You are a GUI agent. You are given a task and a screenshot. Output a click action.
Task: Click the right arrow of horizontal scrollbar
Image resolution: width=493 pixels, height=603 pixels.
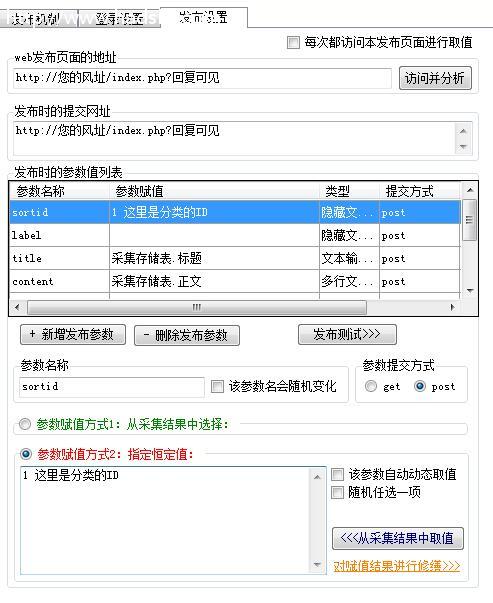452,307
